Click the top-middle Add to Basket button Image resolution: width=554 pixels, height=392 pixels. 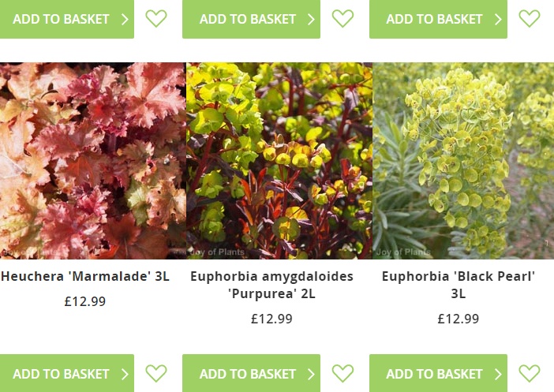pyautogui.click(x=251, y=19)
